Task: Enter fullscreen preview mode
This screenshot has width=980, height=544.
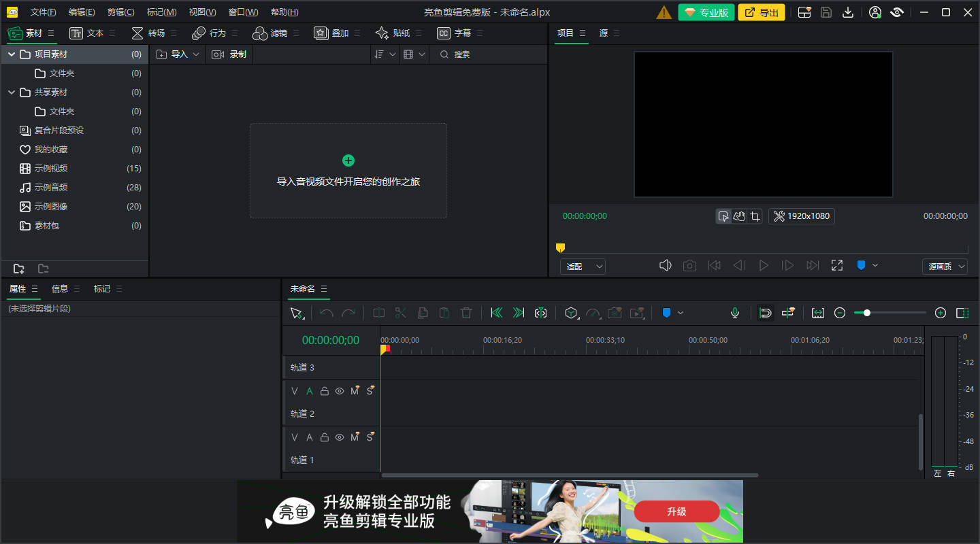Action: tap(837, 266)
